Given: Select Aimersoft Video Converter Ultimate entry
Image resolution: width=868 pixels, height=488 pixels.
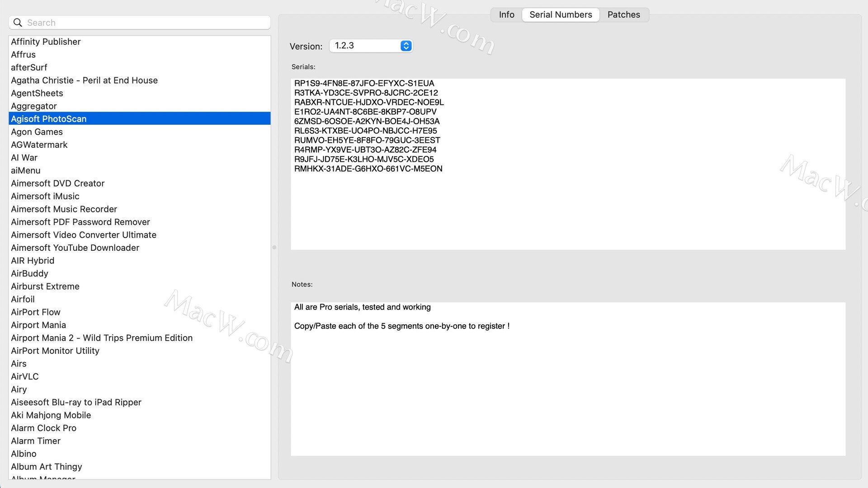Looking at the screenshot, I should [x=140, y=235].
